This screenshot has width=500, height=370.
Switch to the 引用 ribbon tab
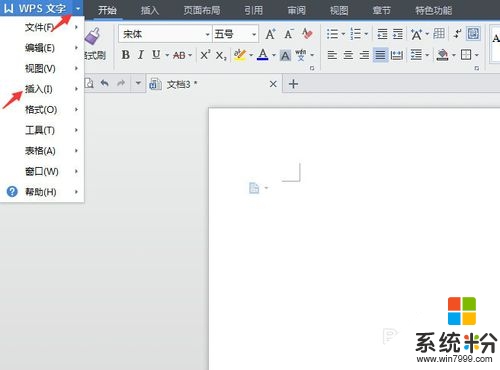coord(254,10)
